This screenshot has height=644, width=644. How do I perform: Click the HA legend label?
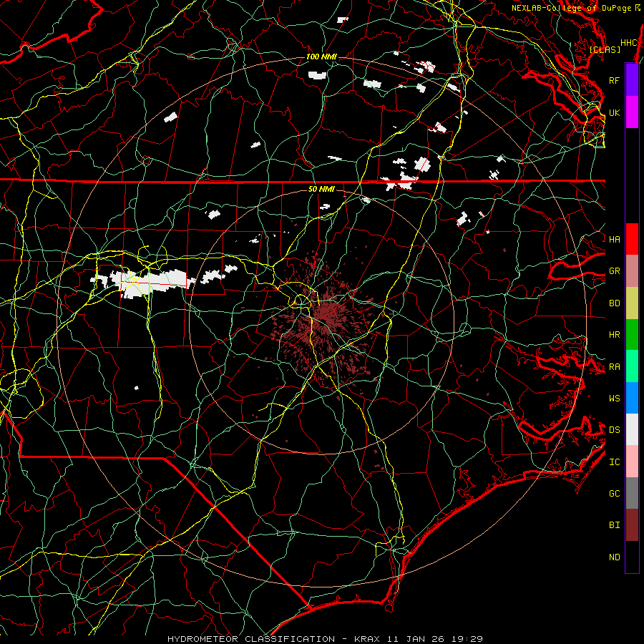click(x=614, y=239)
